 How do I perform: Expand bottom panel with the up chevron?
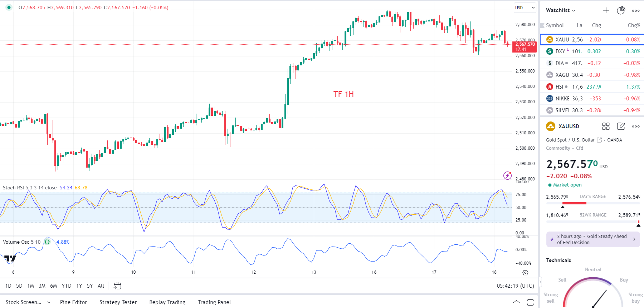point(516,302)
